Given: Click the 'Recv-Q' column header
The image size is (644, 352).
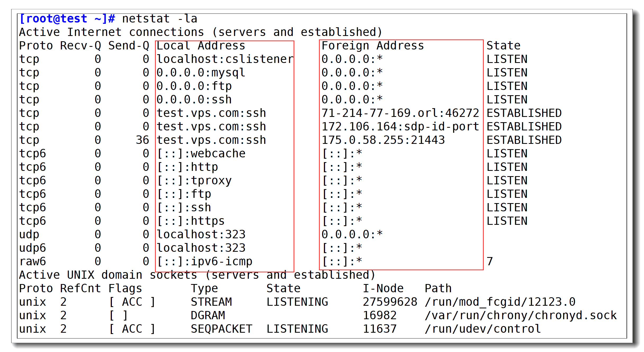Looking at the screenshot, I should pyautogui.click(x=81, y=46).
